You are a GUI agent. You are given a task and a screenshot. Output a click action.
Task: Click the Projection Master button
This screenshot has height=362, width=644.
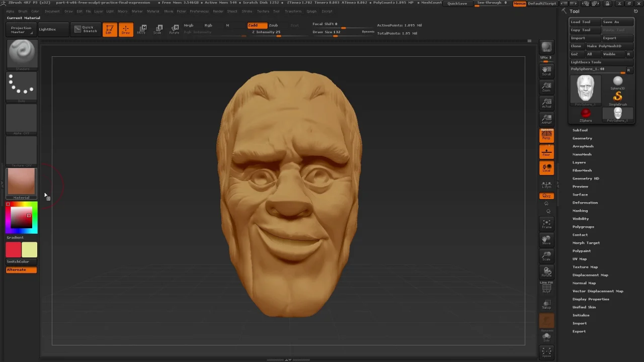(21, 30)
